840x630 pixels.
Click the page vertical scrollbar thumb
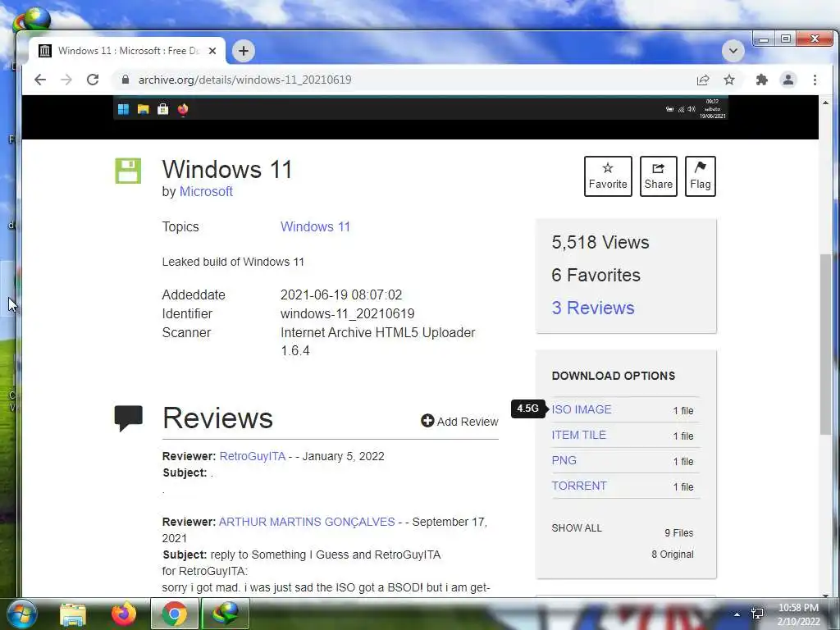coord(825,344)
